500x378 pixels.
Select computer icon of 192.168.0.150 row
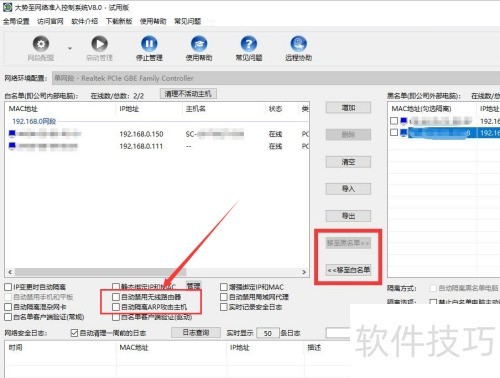(x=12, y=134)
